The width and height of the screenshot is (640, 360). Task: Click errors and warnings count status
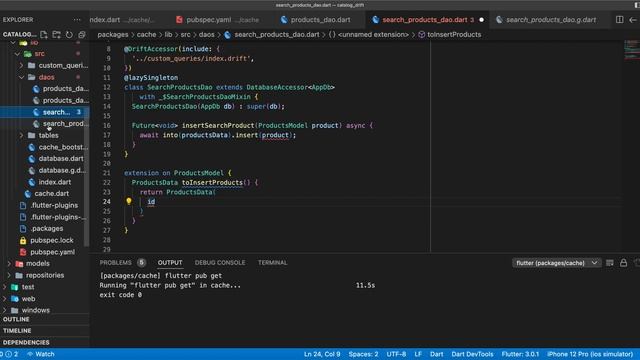(10, 354)
